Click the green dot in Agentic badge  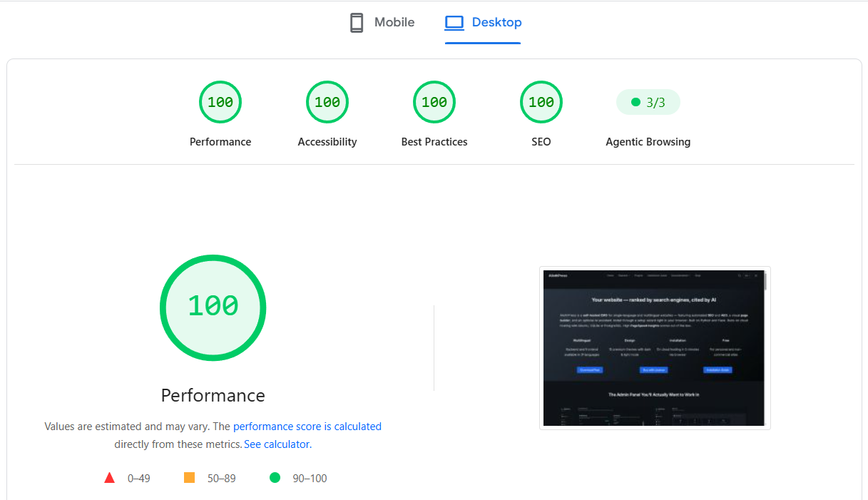[x=635, y=102]
